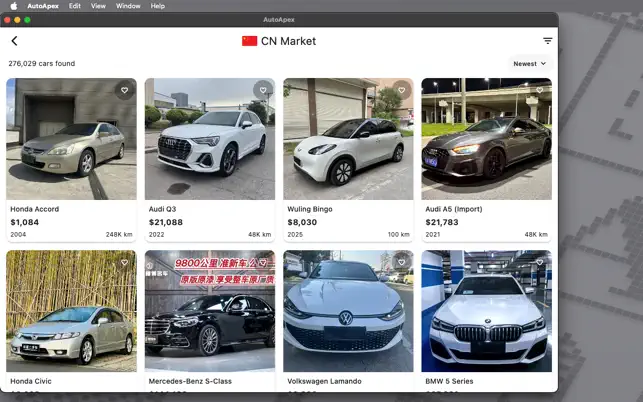Click the 2004 year label
Viewport: 643px width, 402px height.
18,235
